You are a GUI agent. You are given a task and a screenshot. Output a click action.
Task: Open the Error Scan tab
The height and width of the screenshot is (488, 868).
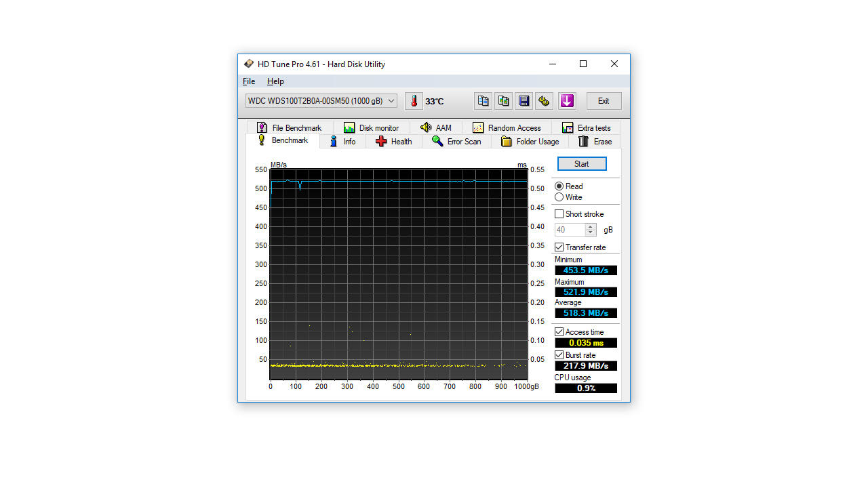456,142
